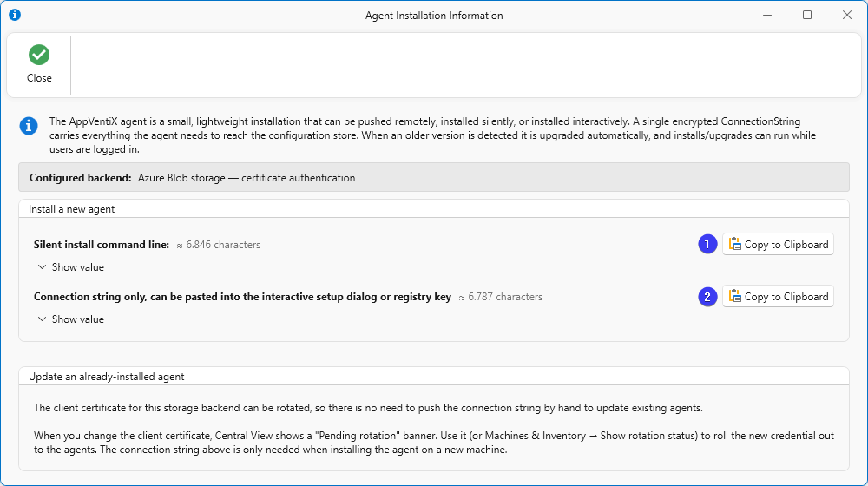Viewport: 868px width, 486px height.
Task: Copy silent install command line to clipboard
Action: pos(778,244)
